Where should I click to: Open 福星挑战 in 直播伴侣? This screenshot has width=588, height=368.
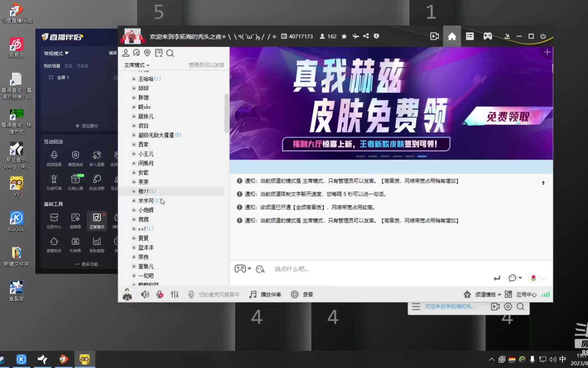[76, 159]
